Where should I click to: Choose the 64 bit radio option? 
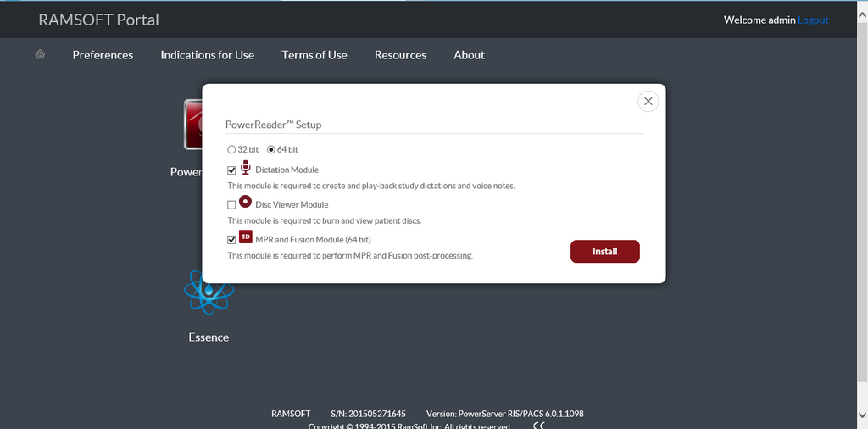pyautogui.click(x=271, y=150)
